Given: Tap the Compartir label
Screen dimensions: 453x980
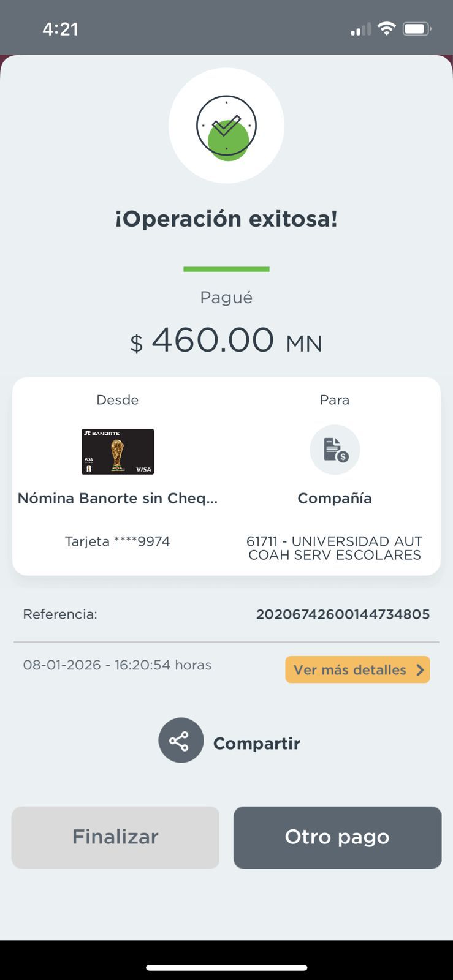Looking at the screenshot, I should coord(256,743).
